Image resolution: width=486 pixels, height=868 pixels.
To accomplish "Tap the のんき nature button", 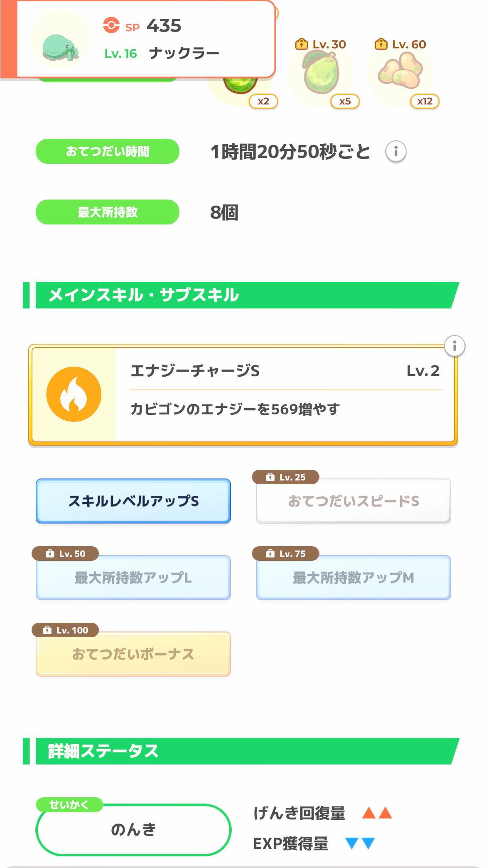I will pos(133,830).
